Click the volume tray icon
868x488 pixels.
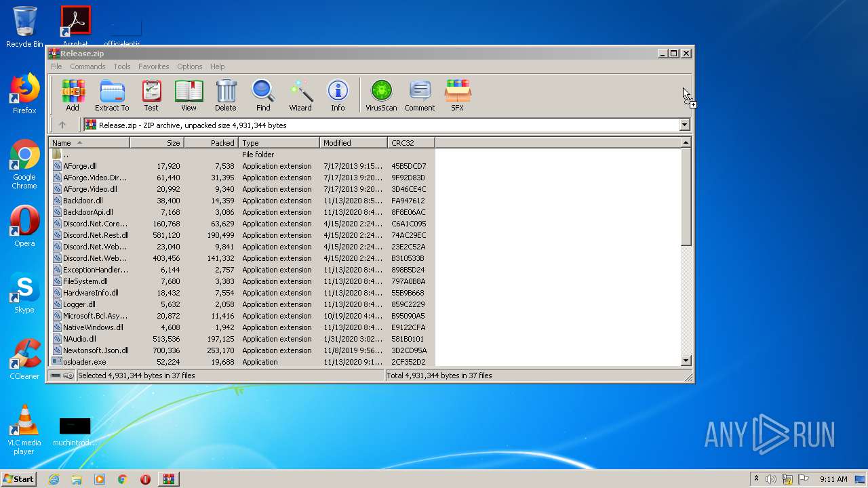pos(771,479)
